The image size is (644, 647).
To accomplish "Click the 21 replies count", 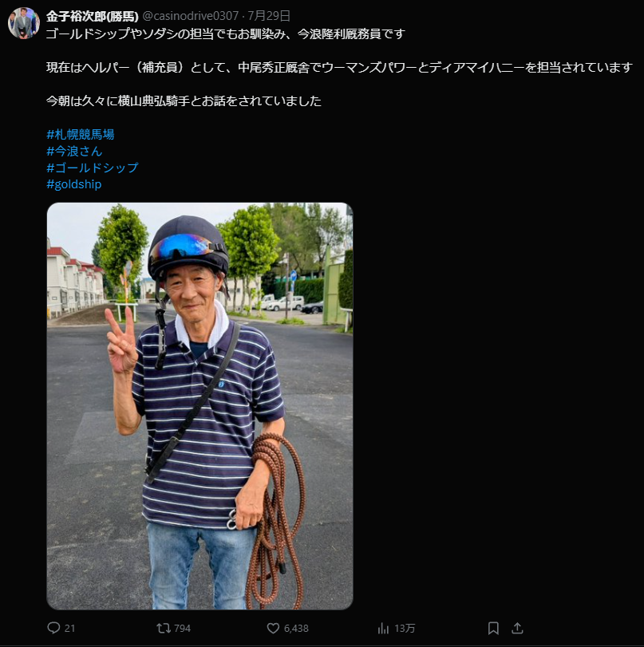I will [x=69, y=629].
